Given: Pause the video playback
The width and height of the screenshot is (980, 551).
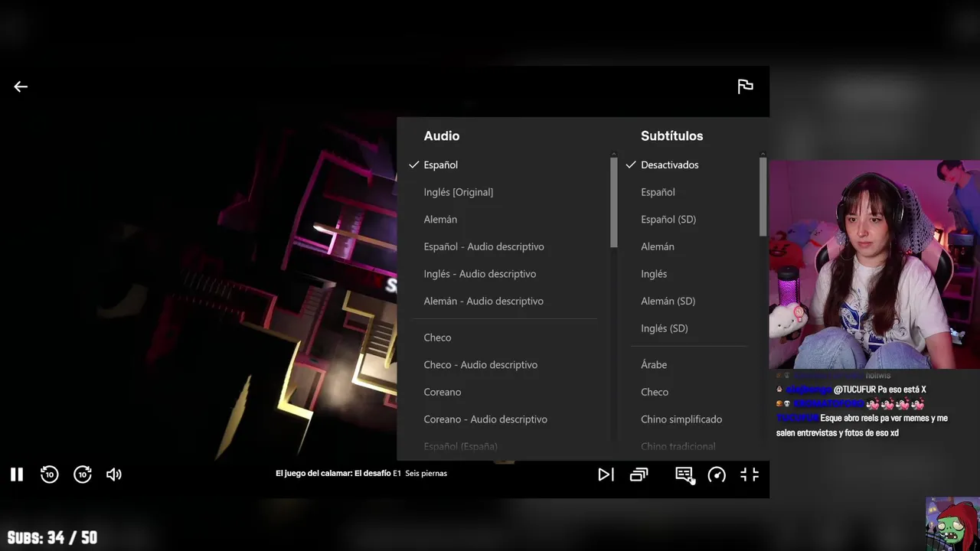Looking at the screenshot, I should click(17, 474).
